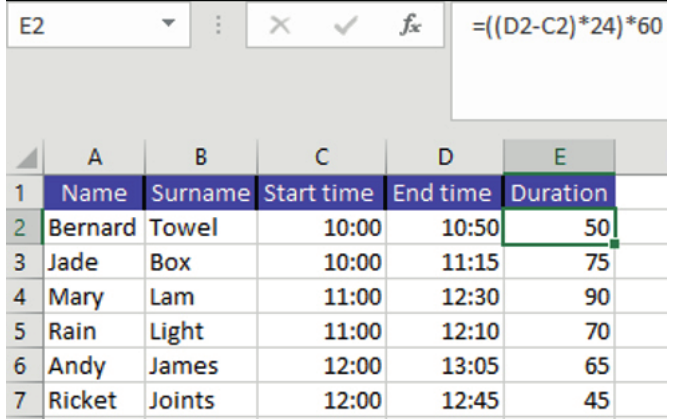Select row 7 header
The width and height of the screenshot is (678, 419).
click(x=25, y=400)
